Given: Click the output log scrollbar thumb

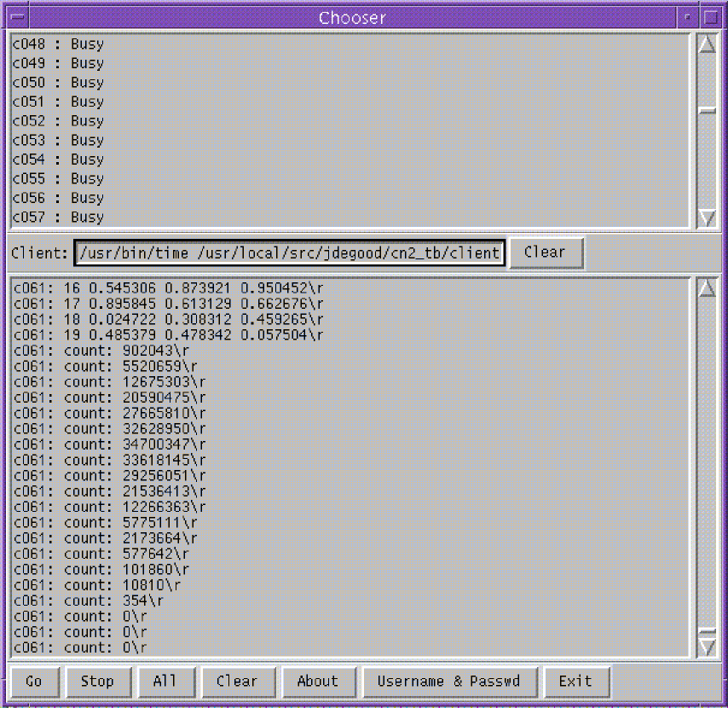Looking at the screenshot, I should click(x=706, y=632).
